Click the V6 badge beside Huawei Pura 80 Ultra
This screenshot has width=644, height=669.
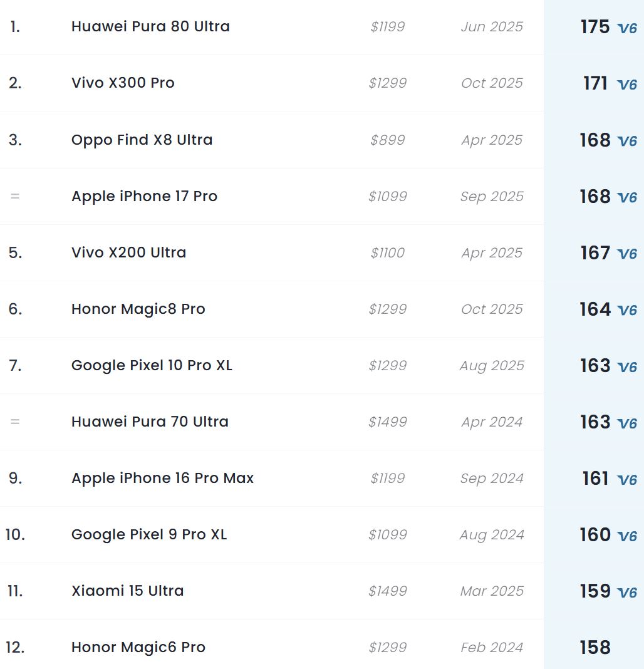coord(626,28)
